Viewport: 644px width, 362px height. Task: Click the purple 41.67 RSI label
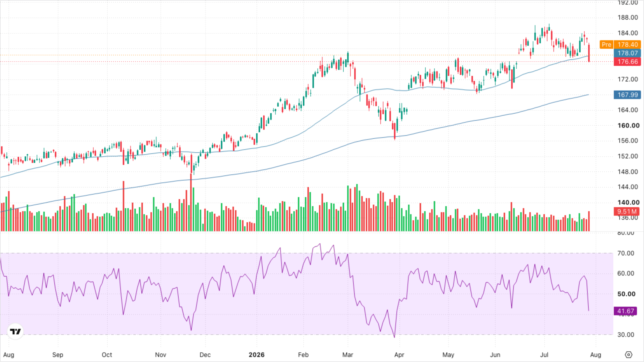pyautogui.click(x=625, y=311)
